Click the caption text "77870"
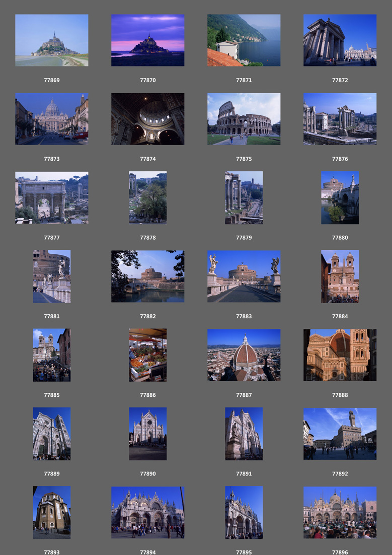Viewport: 392px width, 555px height. (148, 80)
